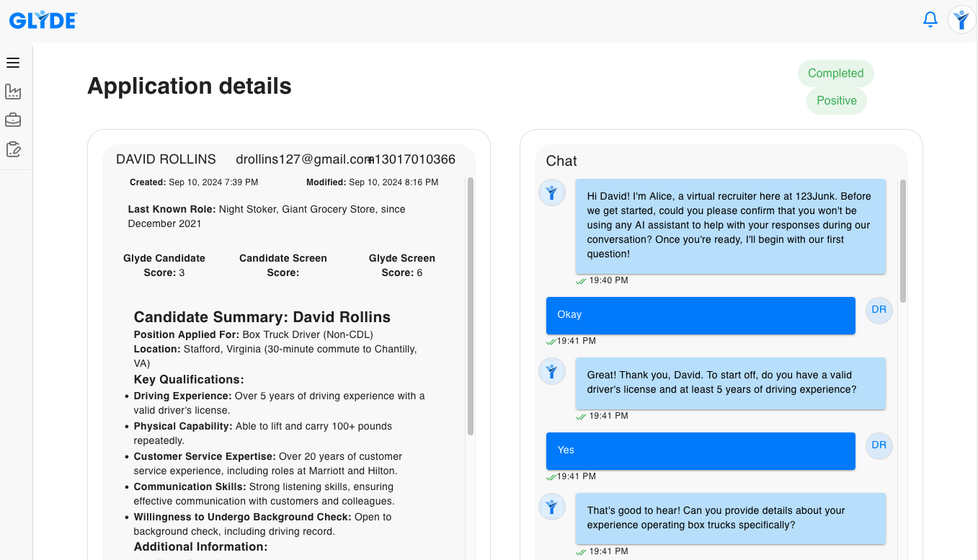This screenshot has height=560, width=978.
Task: Click the "Okay" chat message bubble
Action: coord(700,315)
